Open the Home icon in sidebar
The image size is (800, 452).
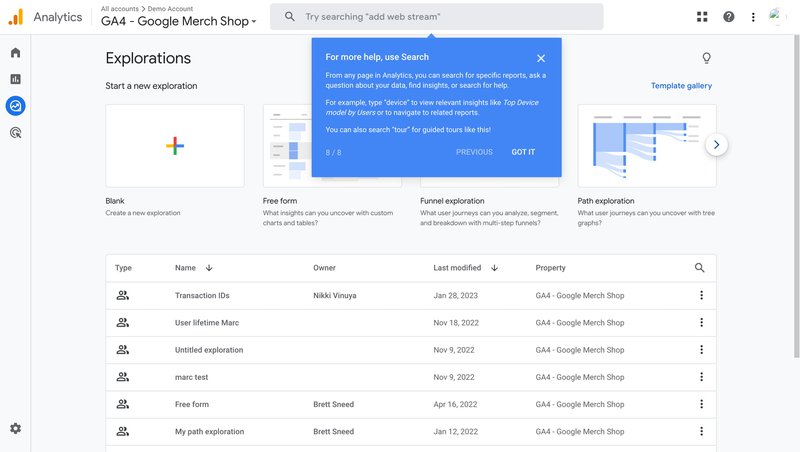click(15, 53)
